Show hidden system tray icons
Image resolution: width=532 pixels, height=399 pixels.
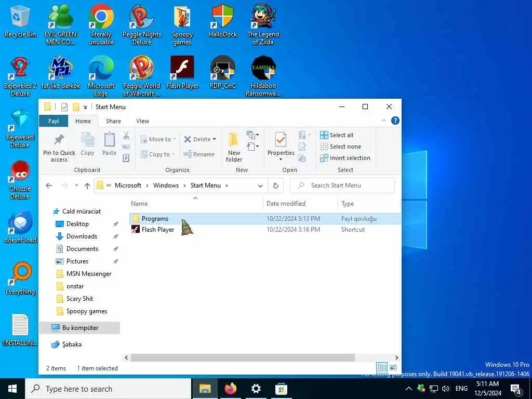pos(408,389)
